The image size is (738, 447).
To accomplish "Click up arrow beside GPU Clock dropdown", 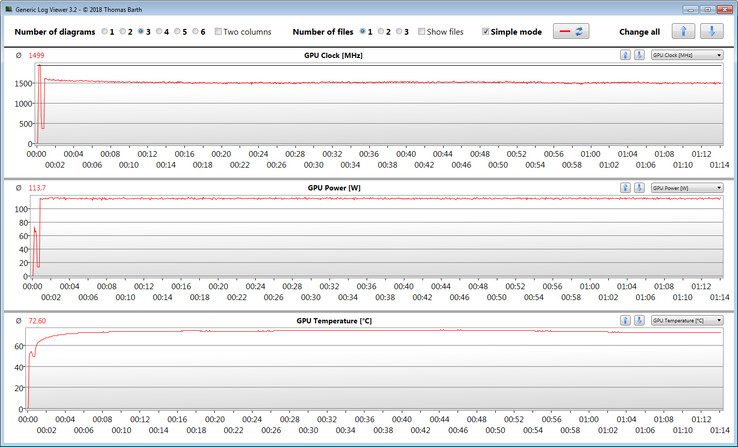I will tap(625, 55).
